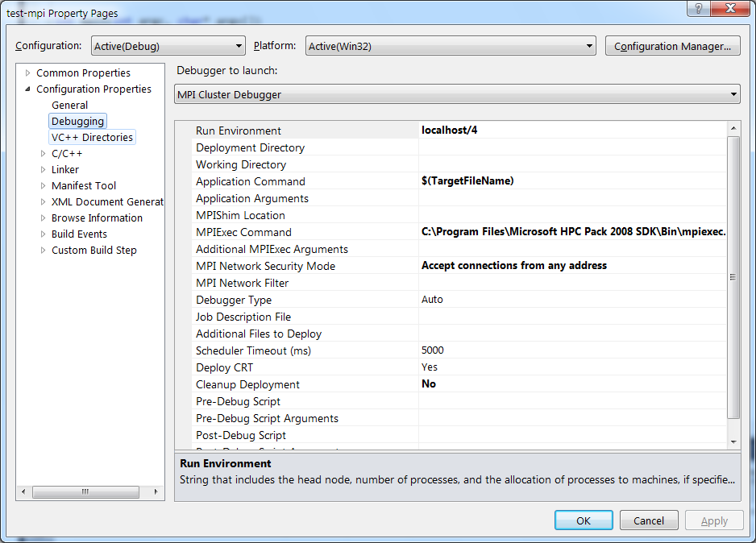Viewport: 756px width, 543px height.
Task: Click the MPIExec Command path value
Action: [x=573, y=232]
